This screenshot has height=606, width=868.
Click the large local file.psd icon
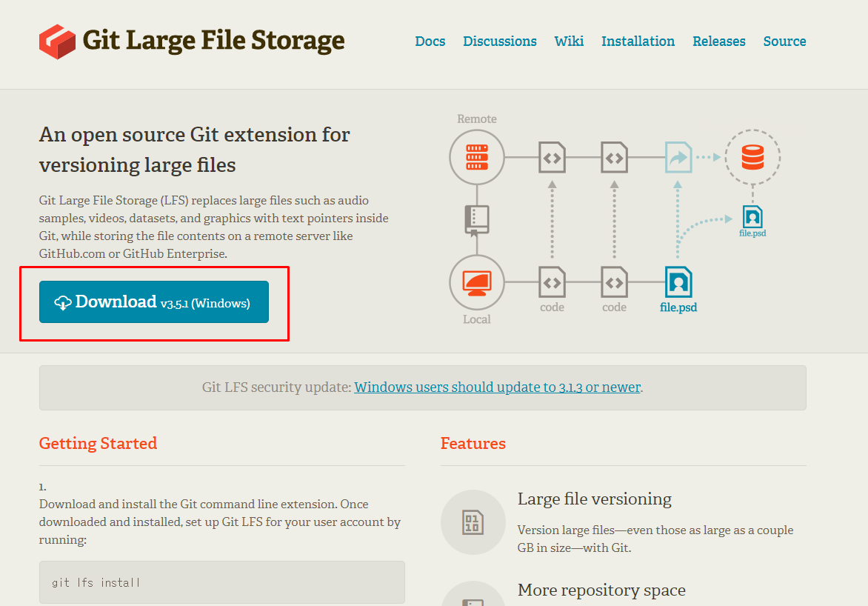(678, 282)
